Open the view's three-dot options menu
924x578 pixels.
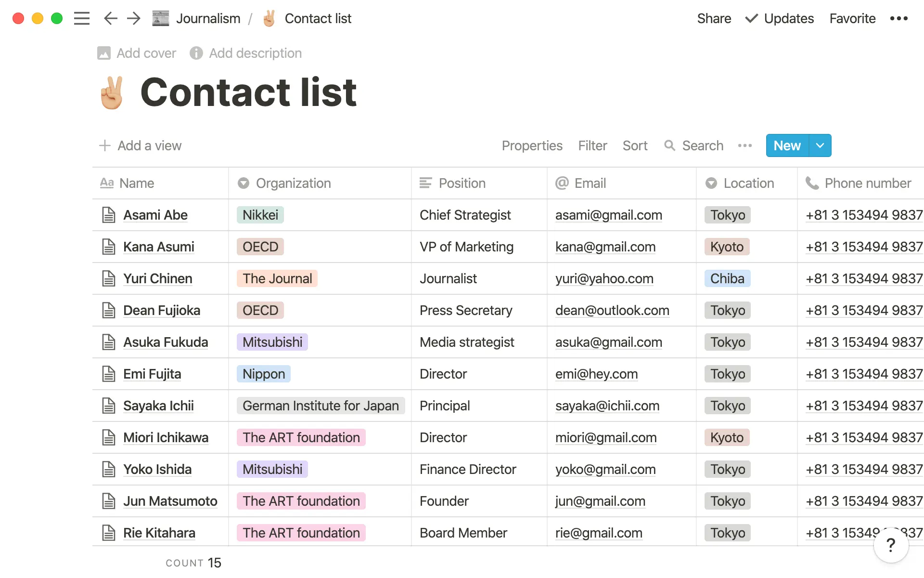744,145
